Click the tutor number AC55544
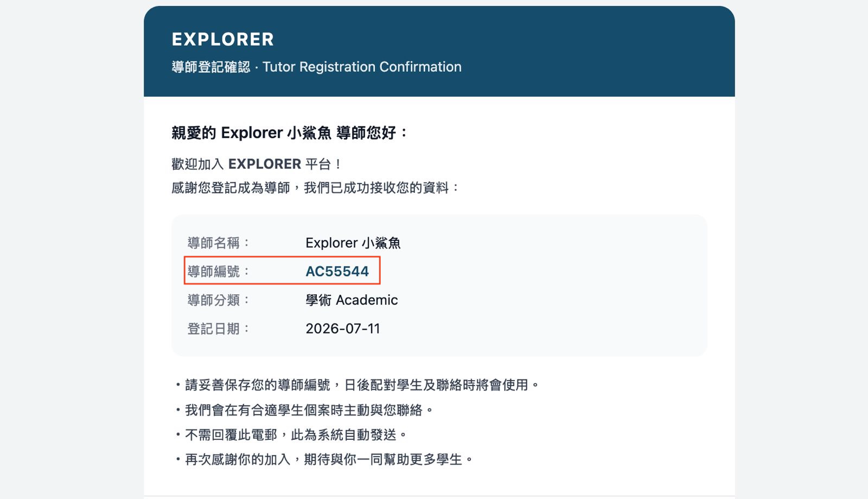This screenshot has height=499, width=868. coord(337,271)
